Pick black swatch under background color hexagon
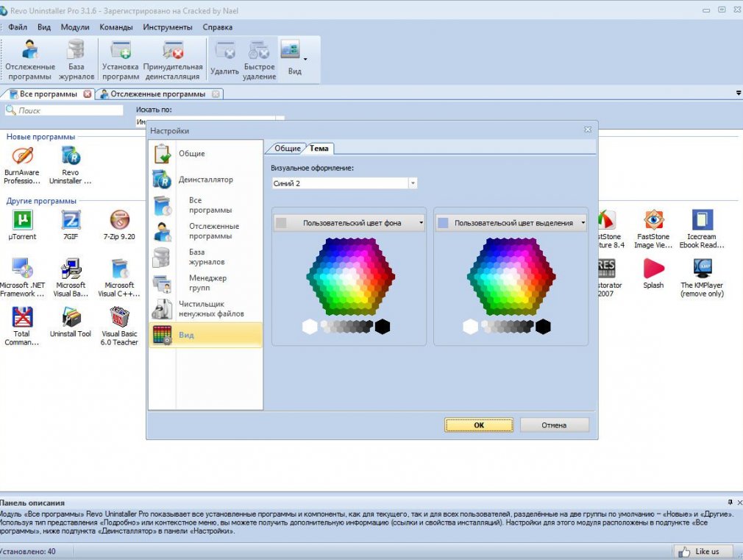 click(x=383, y=327)
